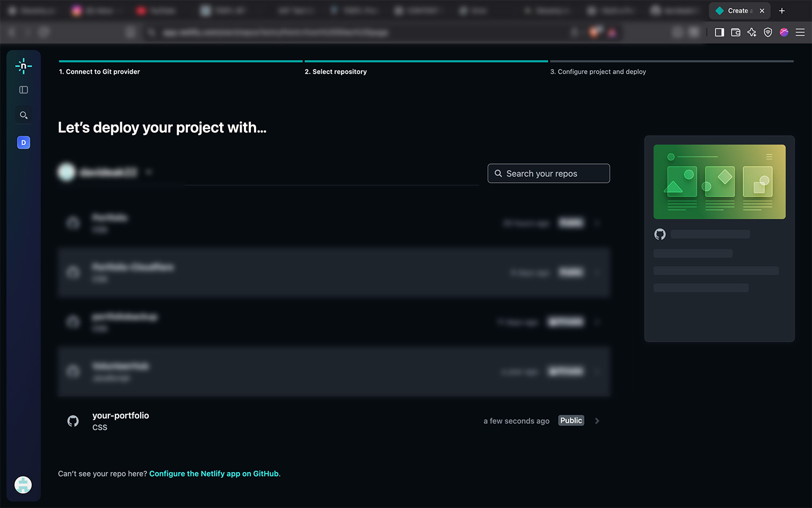The width and height of the screenshot is (812, 508).
Task: Go to step 2 Select repository
Action: point(336,71)
